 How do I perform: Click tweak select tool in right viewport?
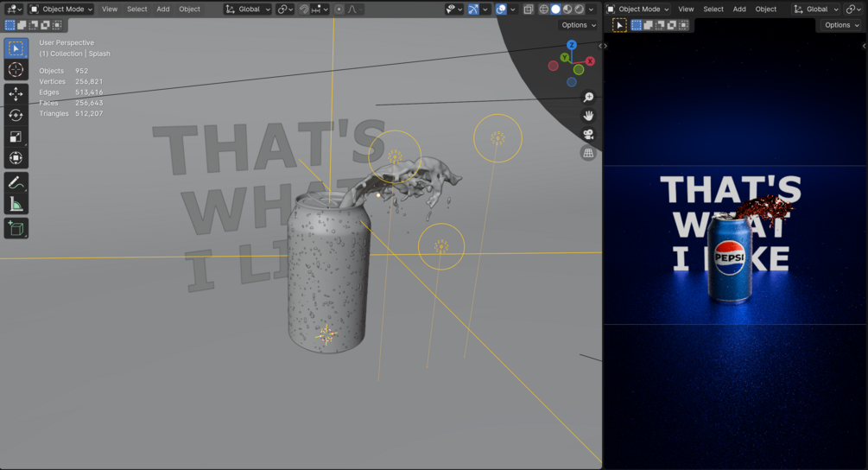[x=619, y=25]
